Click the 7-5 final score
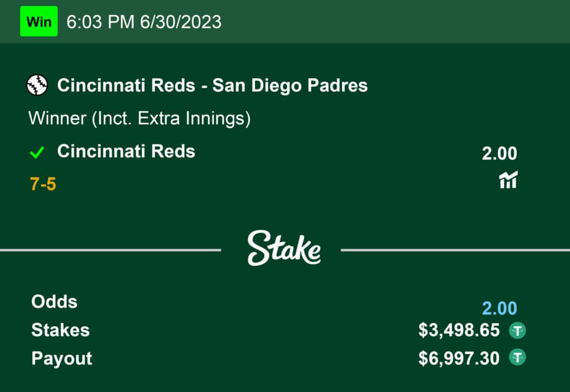570x392 pixels. 43,184
